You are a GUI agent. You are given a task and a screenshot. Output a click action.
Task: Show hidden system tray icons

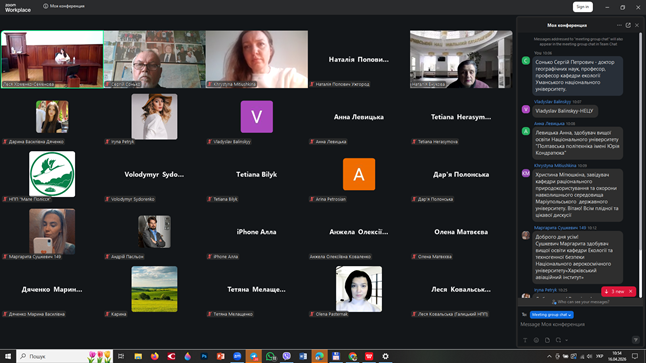click(549, 356)
